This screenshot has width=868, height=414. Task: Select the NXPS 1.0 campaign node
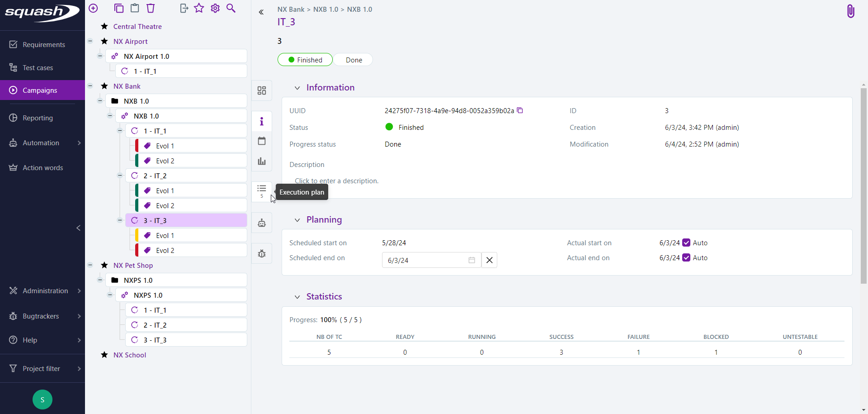pyautogui.click(x=181, y=295)
